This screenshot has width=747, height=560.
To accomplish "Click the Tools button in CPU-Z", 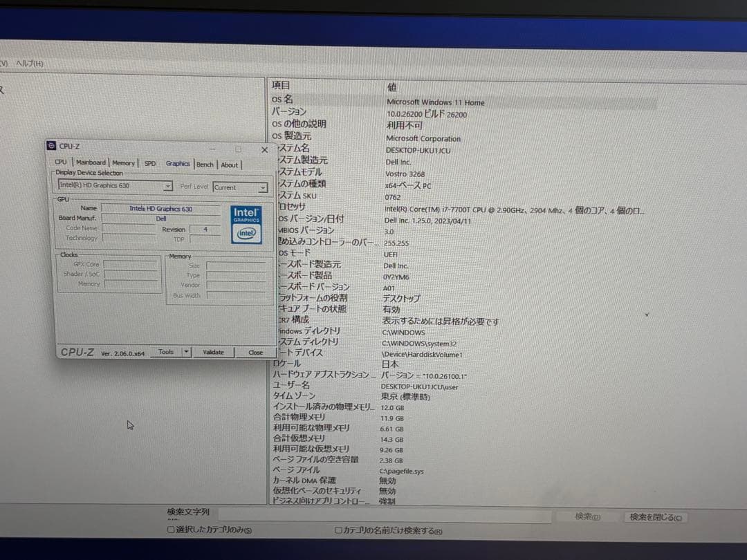I will (166, 351).
